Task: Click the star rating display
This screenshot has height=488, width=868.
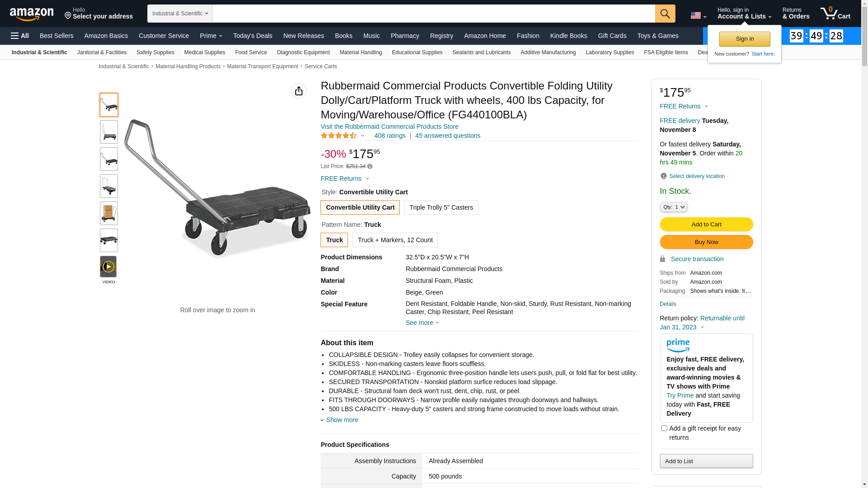Action: coord(339,136)
